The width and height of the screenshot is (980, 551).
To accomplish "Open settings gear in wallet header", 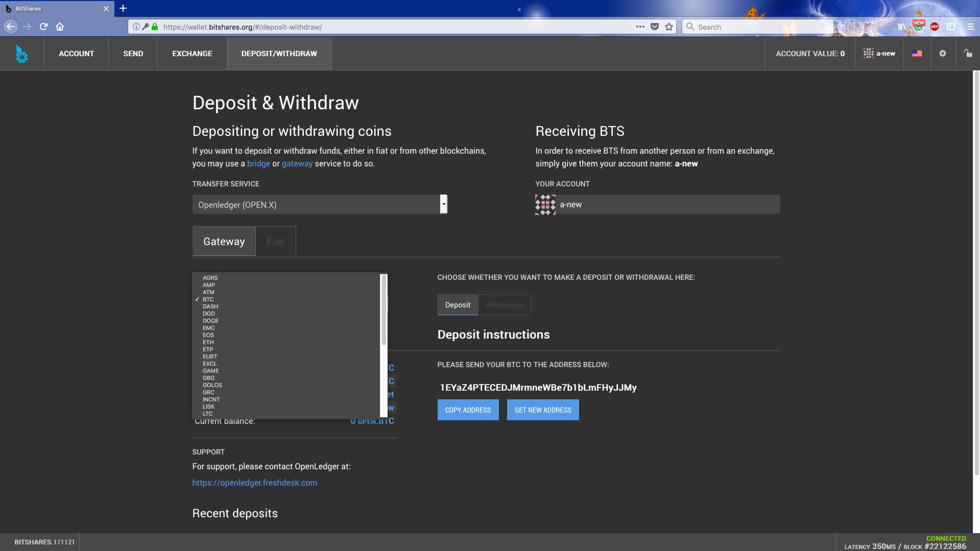I will pos(943,54).
